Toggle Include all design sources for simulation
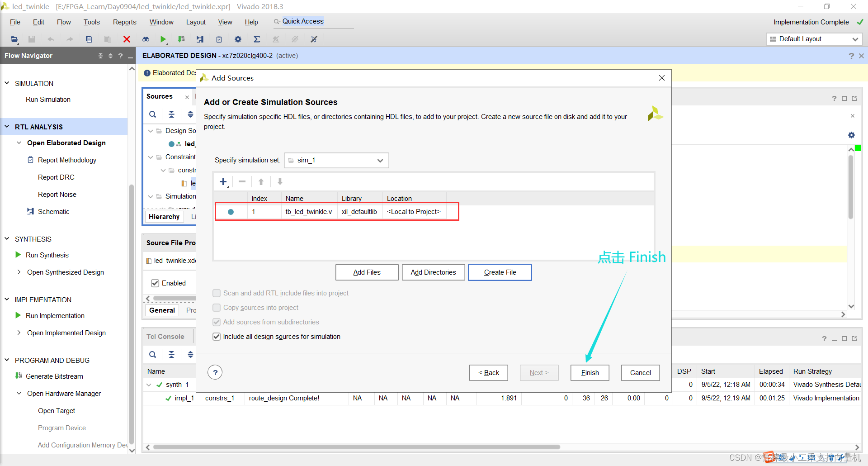Image resolution: width=868 pixels, height=466 pixels. point(217,337)
